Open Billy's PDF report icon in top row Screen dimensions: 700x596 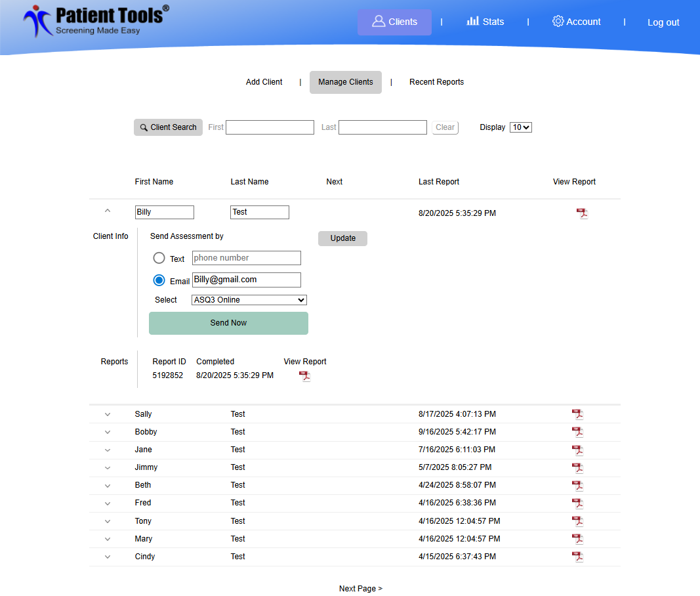pyautogui.click(x=582, y=213)
